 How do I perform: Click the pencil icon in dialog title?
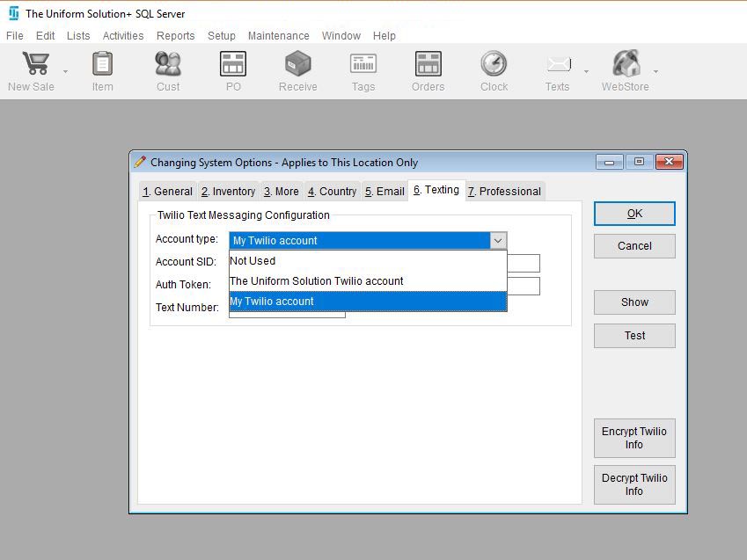(140, 162)
